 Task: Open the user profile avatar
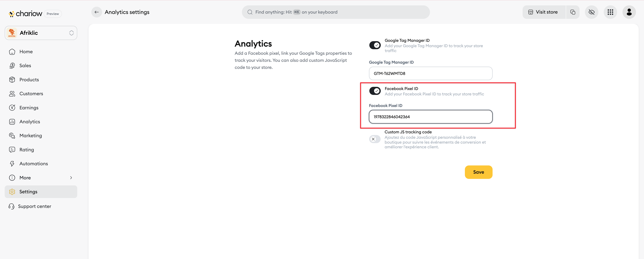(x=629, y=12)
